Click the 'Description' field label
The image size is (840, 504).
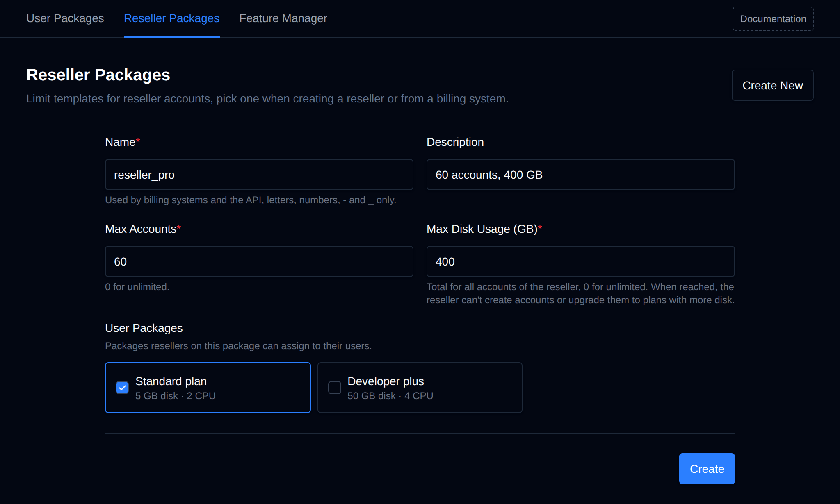point(455,142)
